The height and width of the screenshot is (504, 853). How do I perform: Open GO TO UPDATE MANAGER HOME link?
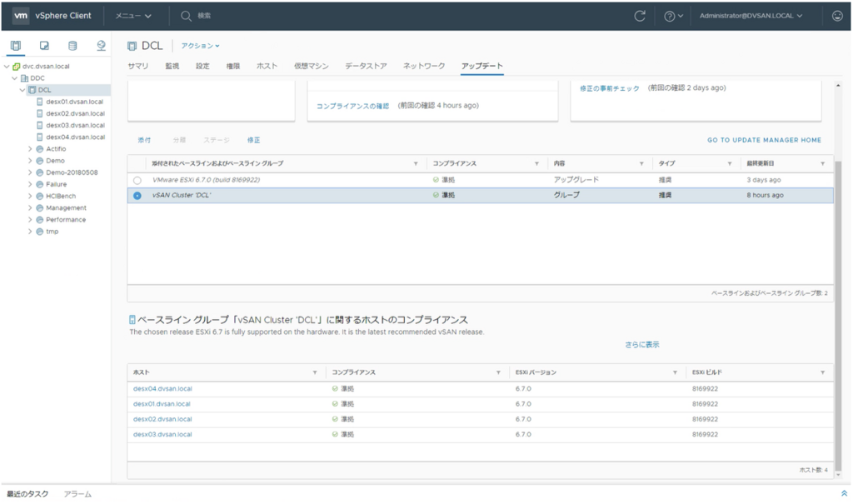coord(765,140)
